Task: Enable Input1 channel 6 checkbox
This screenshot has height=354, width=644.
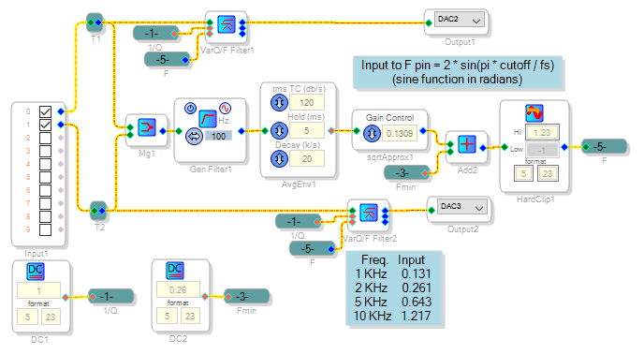Action: coord(45,190)
